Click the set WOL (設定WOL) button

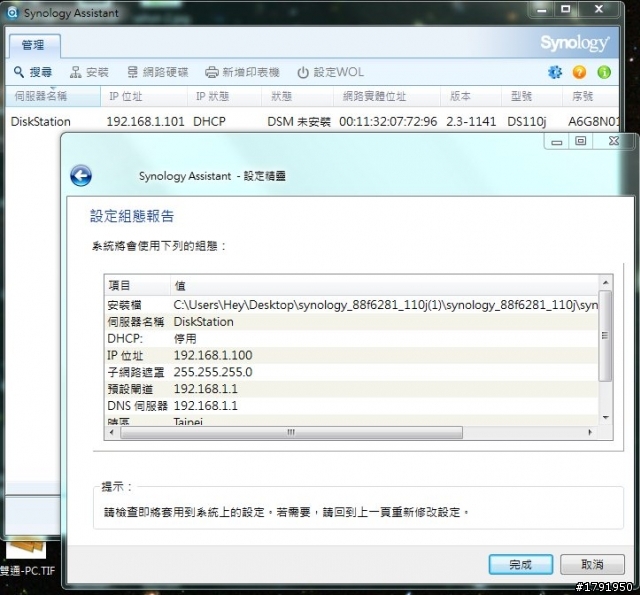(x=330, y=72)
